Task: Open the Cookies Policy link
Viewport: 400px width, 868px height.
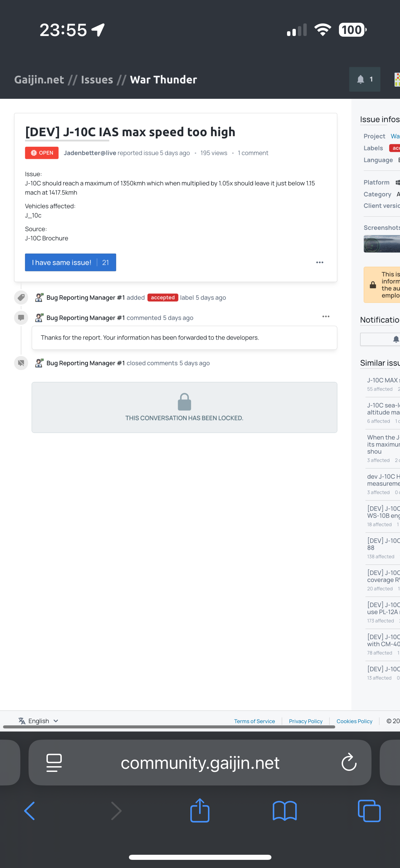Action: point(354,721)
